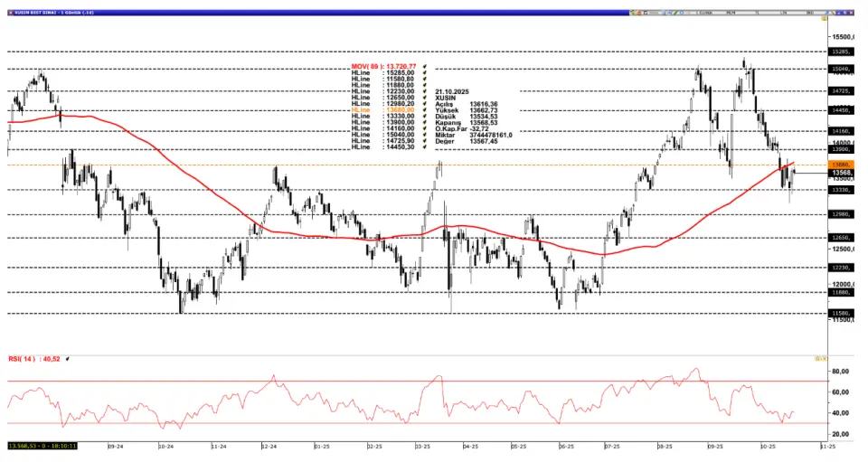
Task: Click the 12-24 date label on the time axis
Action: 270,446
